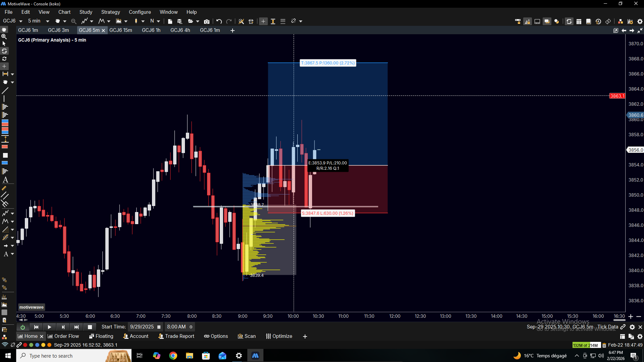The height and width of the screenshot is (362, 644).
Task: Toggle the crosshair cursor button
Action: (x=263, y=21)
